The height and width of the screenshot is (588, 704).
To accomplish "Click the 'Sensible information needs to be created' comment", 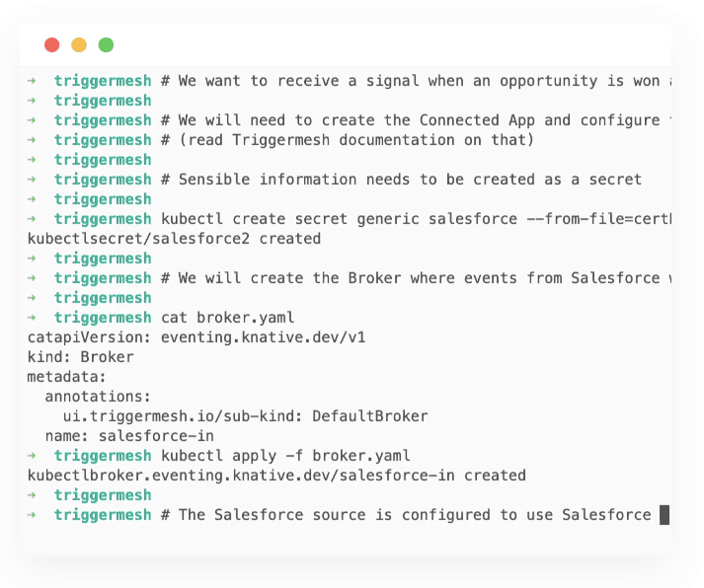I will point(357,180).
